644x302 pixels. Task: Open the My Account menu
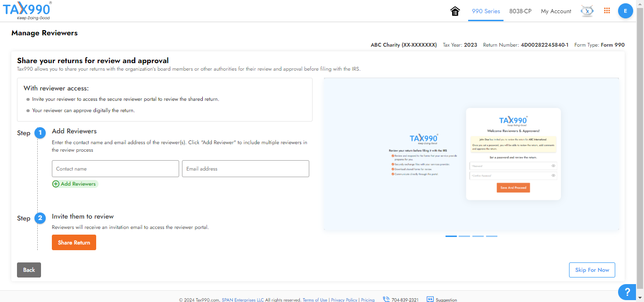pos(556,11)
